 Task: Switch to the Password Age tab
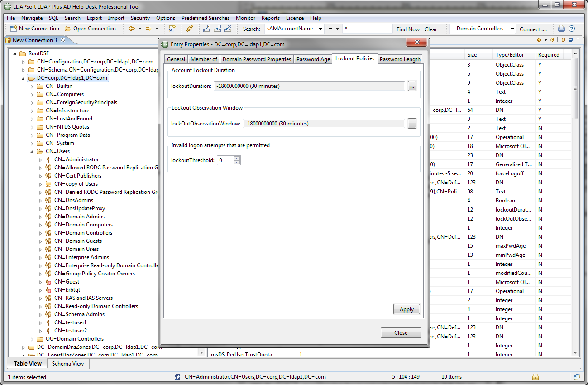click(x=313, y=59)
